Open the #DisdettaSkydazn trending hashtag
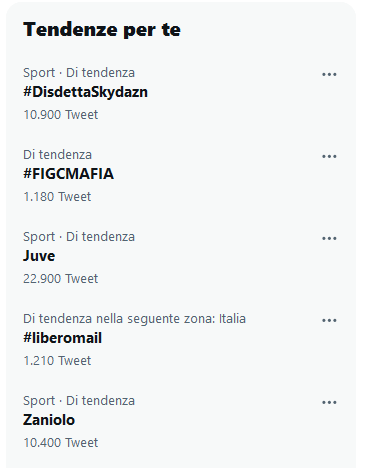The width and height of the screenshot is (365, 468). click(85, 92)
